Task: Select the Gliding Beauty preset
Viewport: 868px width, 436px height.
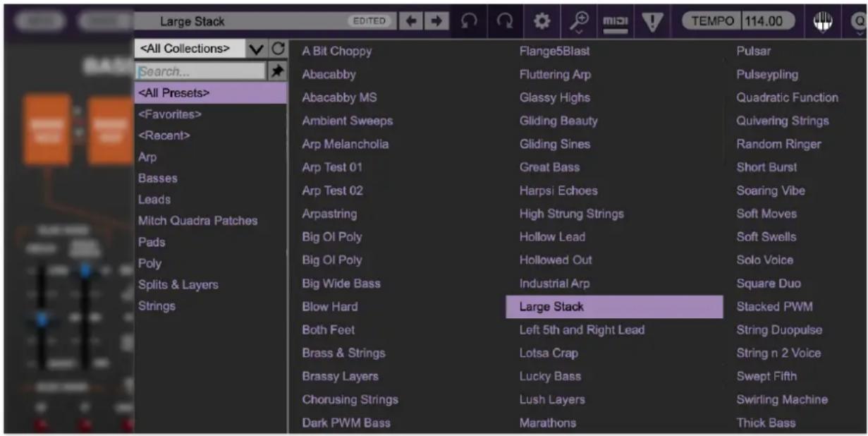Action: click(x=558, y=121)
